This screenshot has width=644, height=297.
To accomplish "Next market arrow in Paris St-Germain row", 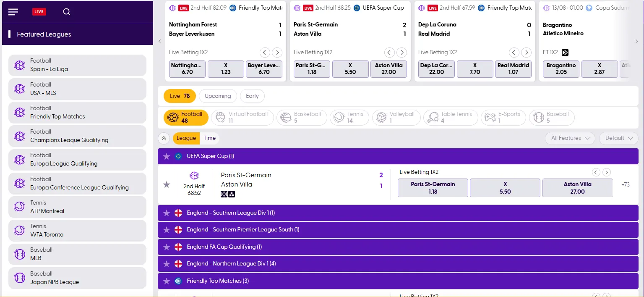I will coord(607,172).
